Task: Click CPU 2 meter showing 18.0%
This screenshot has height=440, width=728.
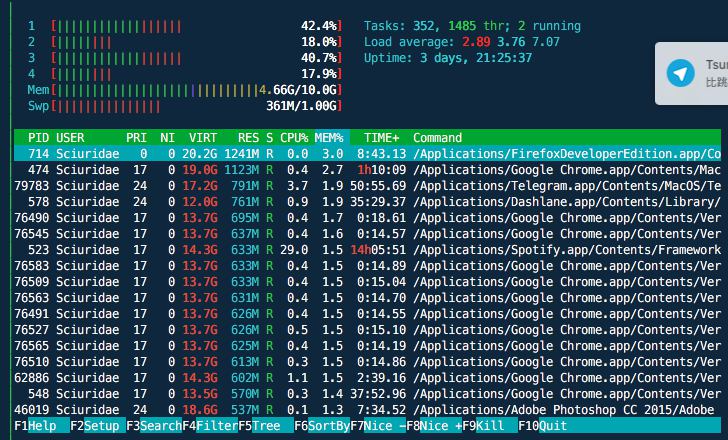Action: [197, 42]
